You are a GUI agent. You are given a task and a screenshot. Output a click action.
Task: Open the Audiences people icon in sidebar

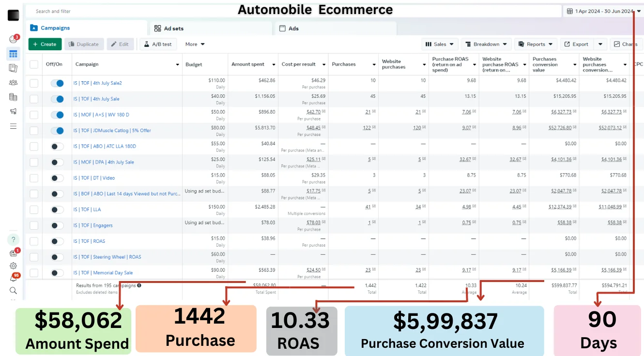13,83
